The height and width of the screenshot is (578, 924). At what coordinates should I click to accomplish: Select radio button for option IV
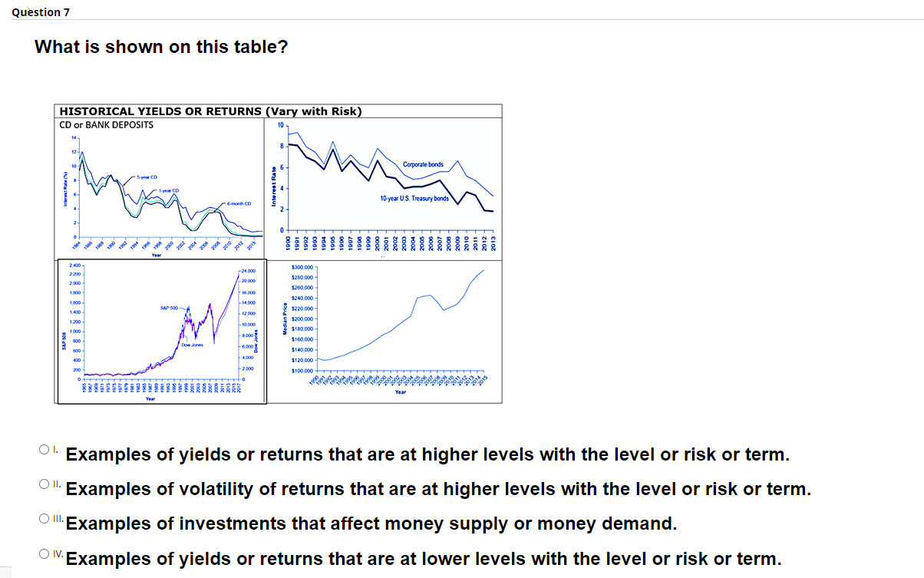[x=45, y=553]
